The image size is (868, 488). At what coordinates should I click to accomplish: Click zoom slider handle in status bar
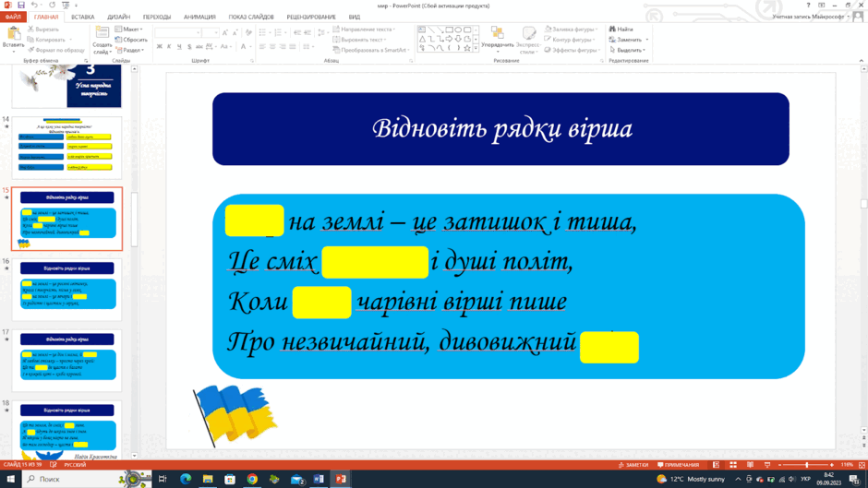point(806,465)
